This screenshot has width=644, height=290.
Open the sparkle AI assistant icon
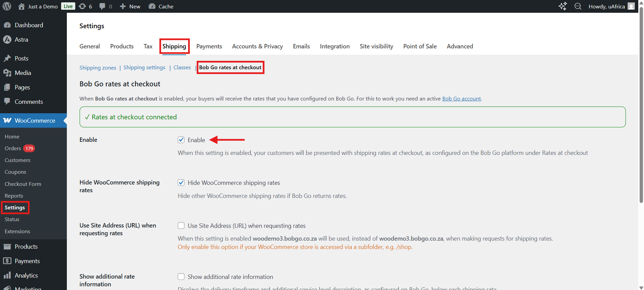tap(562, 6)
